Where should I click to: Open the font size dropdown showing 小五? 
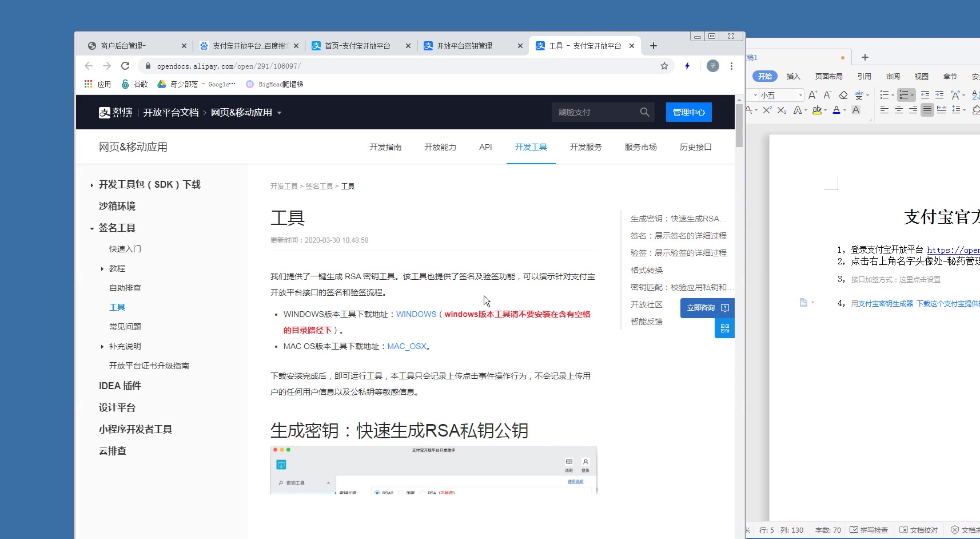pos(800,95)
